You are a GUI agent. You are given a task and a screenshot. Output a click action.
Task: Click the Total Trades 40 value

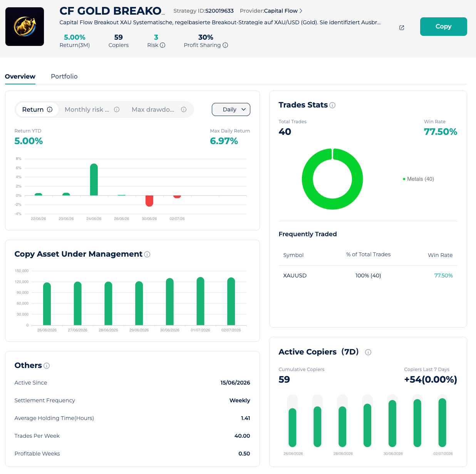[x=285, y=132]
